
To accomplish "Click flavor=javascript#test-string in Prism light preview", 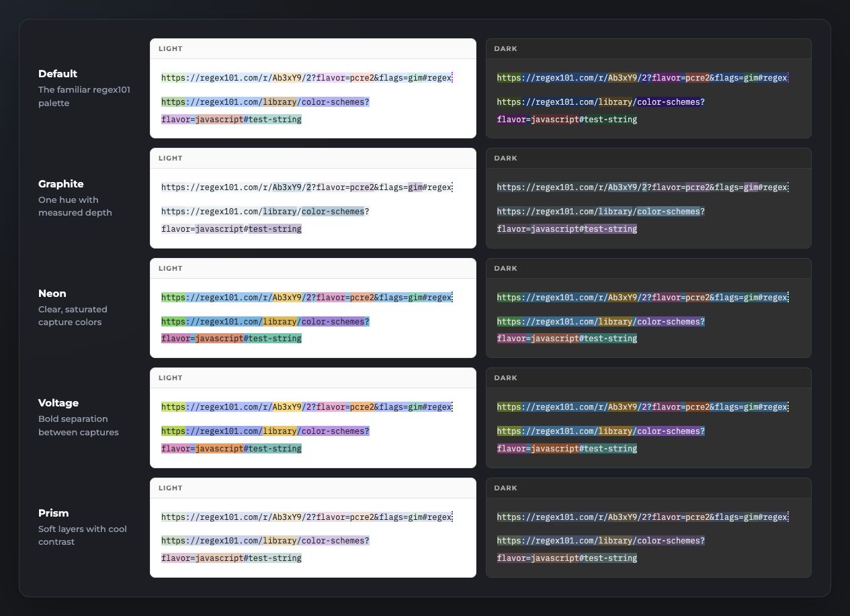I will click(231, 558).
